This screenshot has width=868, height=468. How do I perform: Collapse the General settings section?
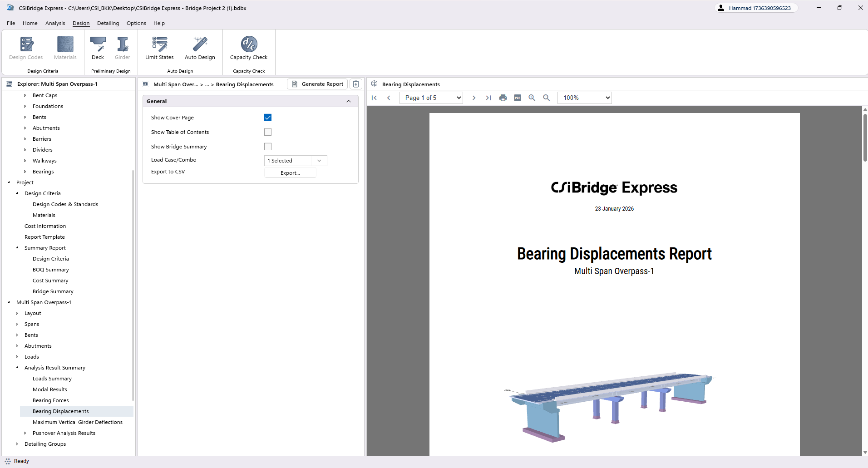click(349, 101)
